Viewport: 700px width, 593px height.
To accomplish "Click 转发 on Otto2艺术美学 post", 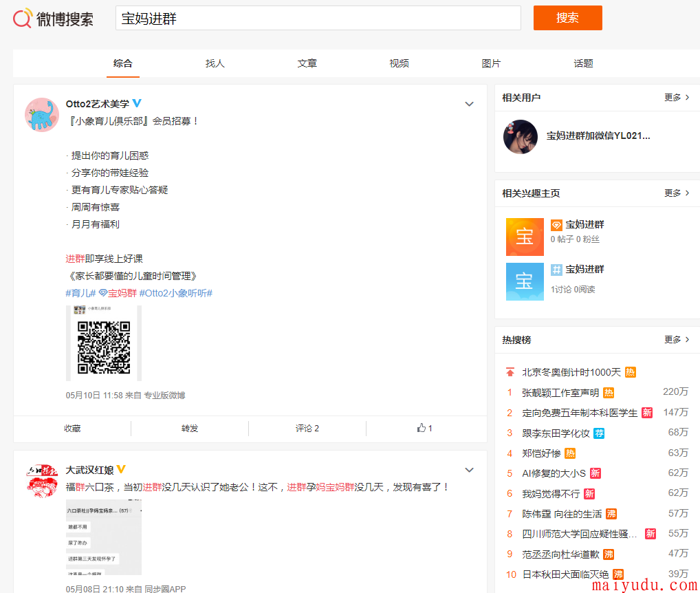I will pos(190,428).
